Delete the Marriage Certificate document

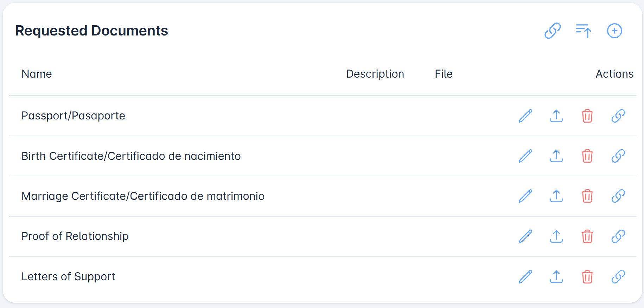tap(587, 196)
